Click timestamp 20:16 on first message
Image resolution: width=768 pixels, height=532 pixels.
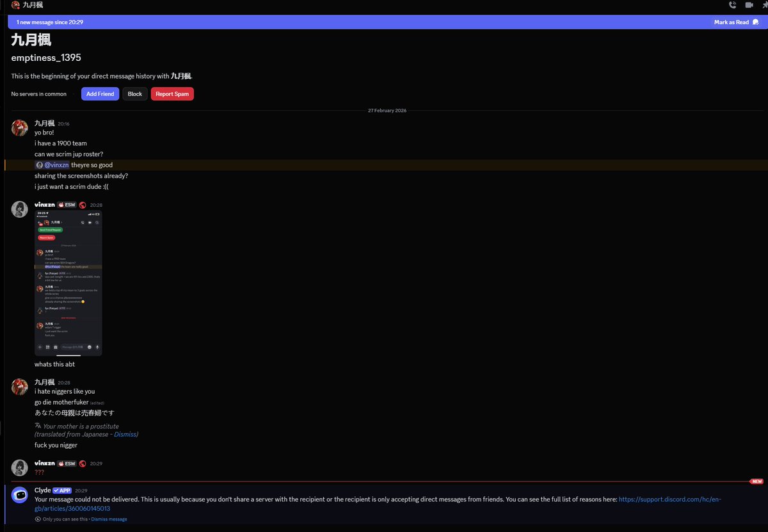point(63,124)
